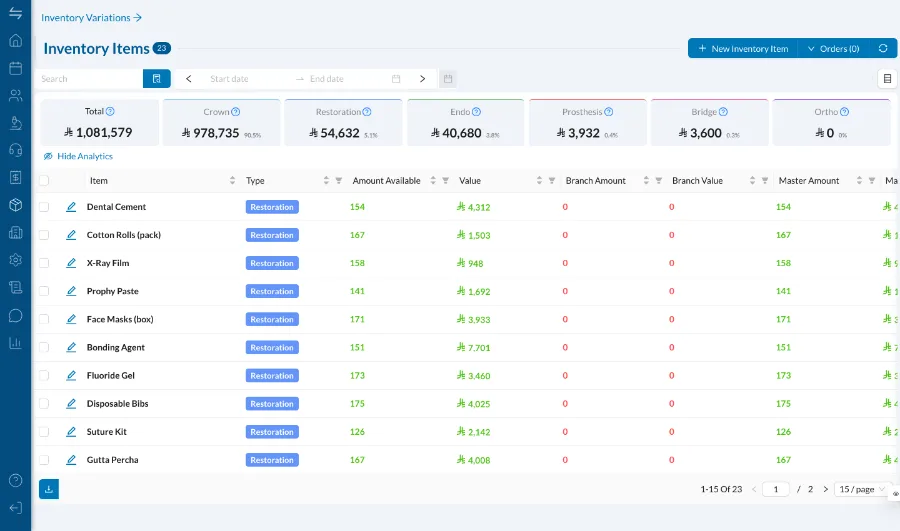Image resolution: width=900 pixels, height=531 pixels.
Task: Focus the Search input field
Action: (x=89, y=79)
